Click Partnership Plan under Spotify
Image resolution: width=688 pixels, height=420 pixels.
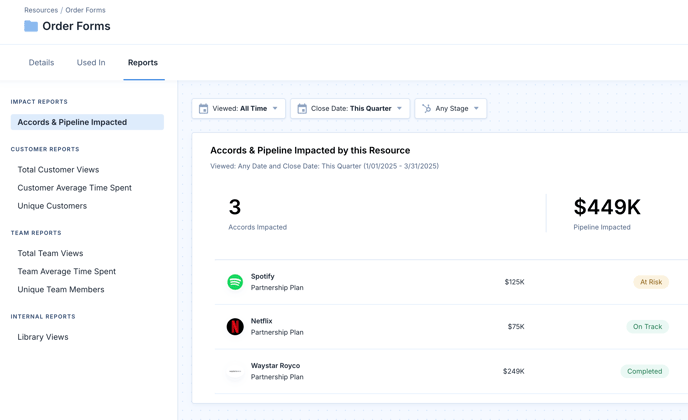[x=277, y=288]
